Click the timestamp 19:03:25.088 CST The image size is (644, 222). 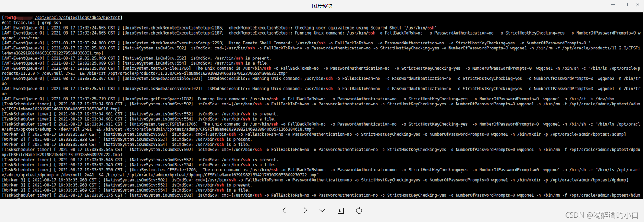click(95, 48)
